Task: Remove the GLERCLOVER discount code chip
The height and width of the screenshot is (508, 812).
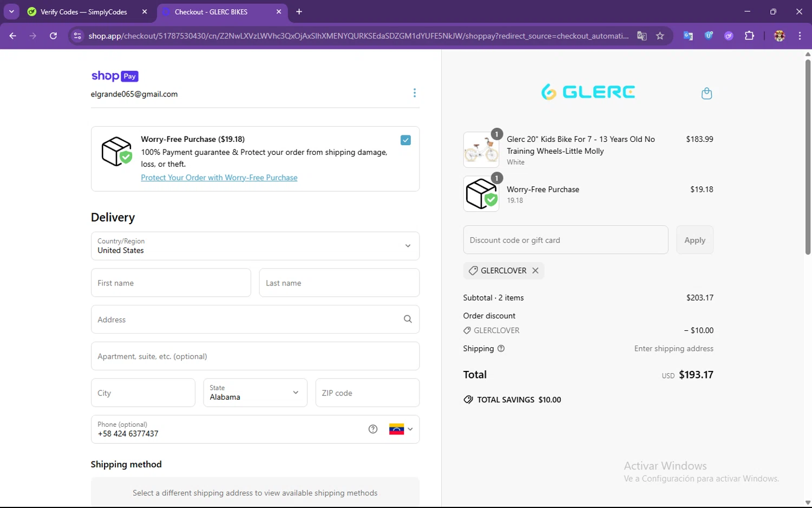Action: coord(535,271)
